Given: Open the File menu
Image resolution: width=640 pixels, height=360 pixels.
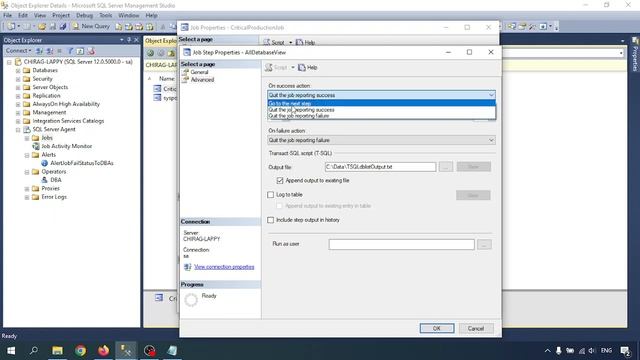Looking at the screenshot, I should [8, 16].
